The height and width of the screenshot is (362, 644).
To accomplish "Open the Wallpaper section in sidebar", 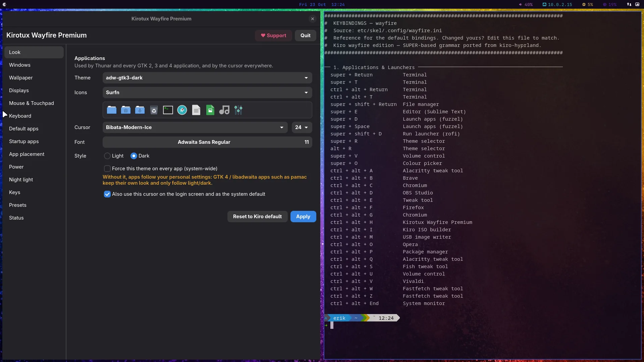I will tap(34, 78).
